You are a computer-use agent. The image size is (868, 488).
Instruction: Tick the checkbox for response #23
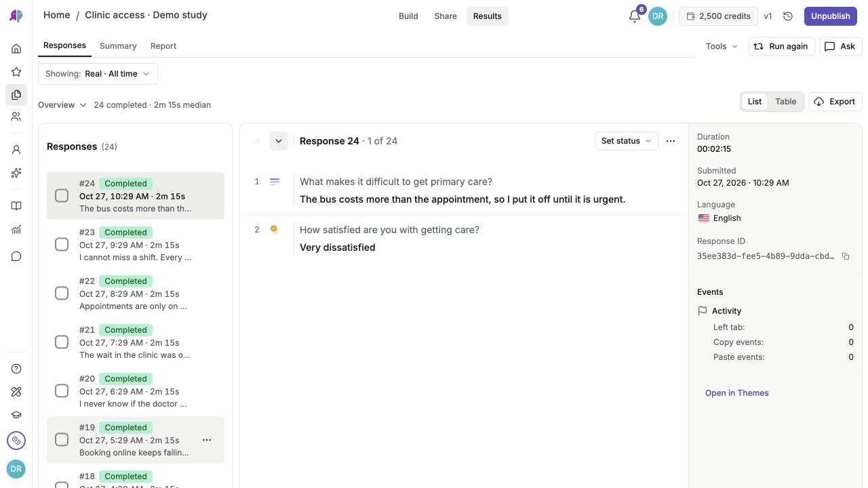pyautogui.click(x=62, y=245)
